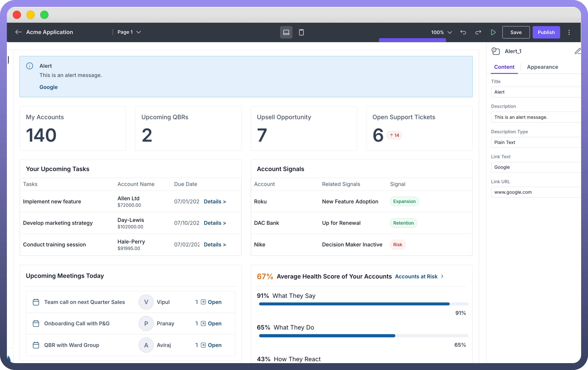The height and width of the screenshot is (370, 588).
Task: Click the pencil edit icon beside Alert_1
Action: [x=577, y=51]
